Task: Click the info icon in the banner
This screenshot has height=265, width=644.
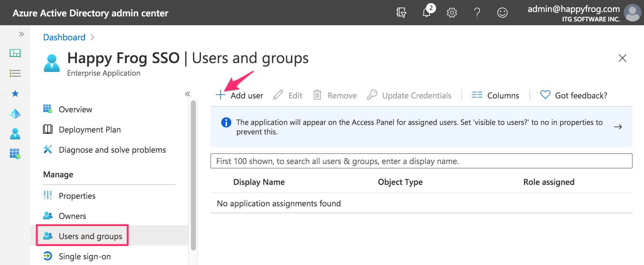Action: (226, 122)
